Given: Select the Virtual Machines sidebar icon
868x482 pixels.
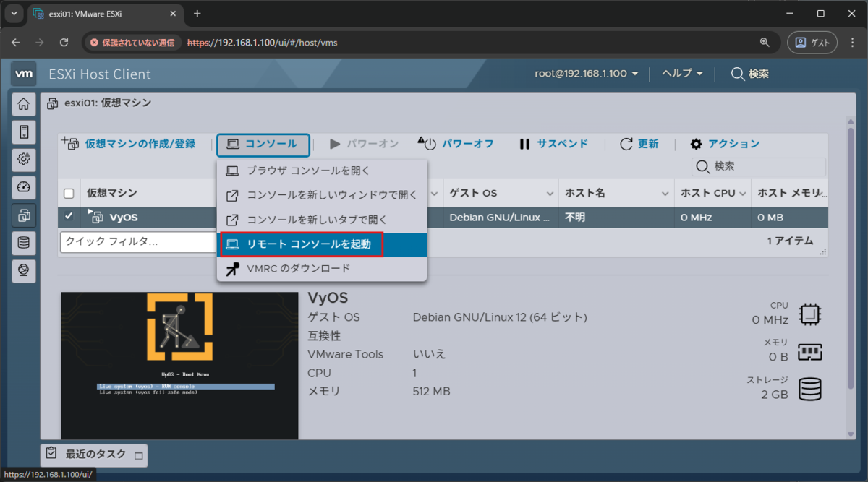Looking at the screenshot, I should (x=24, y=215).
